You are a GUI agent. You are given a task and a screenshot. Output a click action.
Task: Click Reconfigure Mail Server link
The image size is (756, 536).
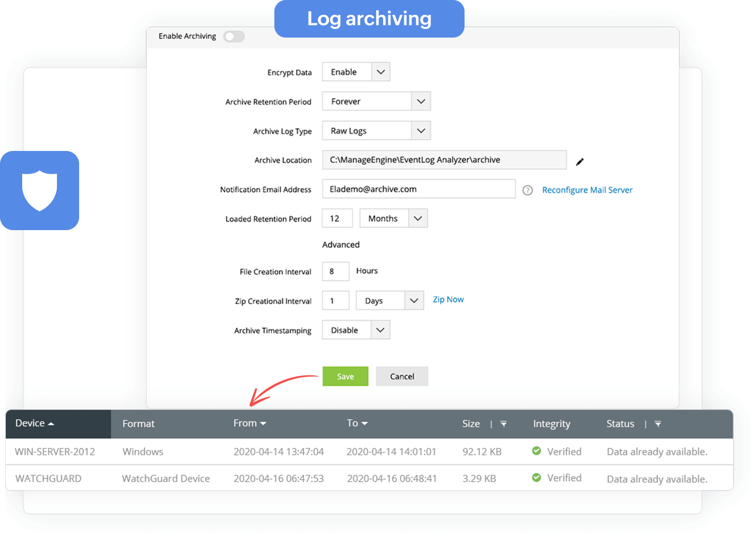(587, 190)
